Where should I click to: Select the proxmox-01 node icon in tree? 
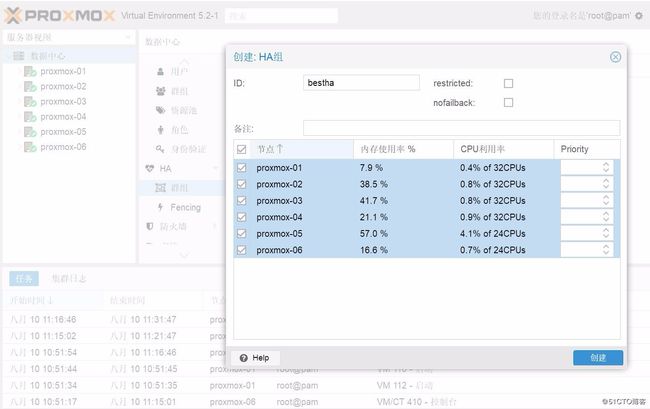coord(30,72)
